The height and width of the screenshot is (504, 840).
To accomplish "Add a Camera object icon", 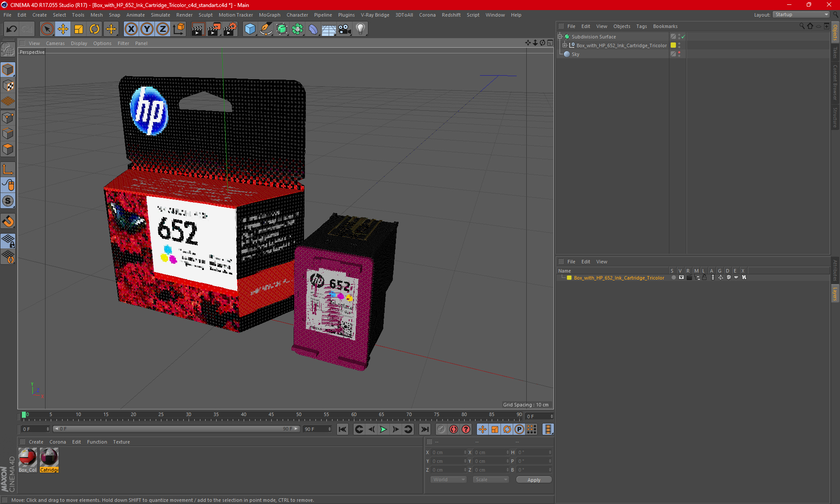I will click(345, 29).
